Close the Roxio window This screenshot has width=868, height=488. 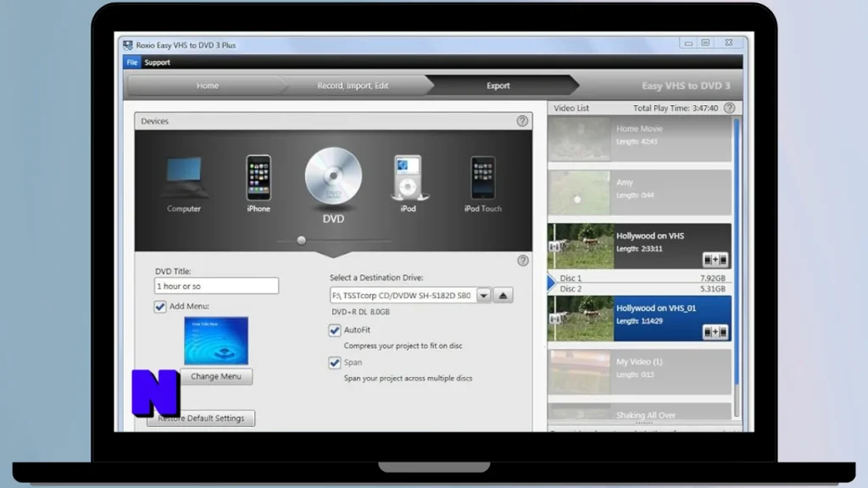pos(728,43)
